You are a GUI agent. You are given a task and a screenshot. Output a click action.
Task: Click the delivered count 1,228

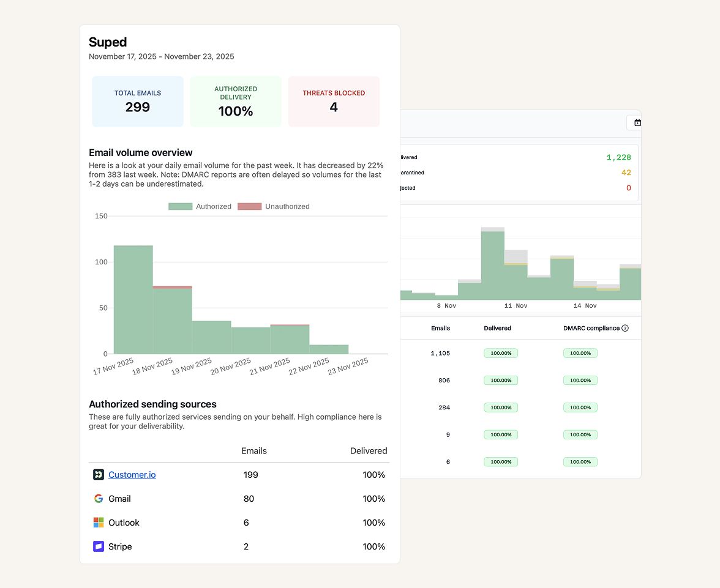618,157
